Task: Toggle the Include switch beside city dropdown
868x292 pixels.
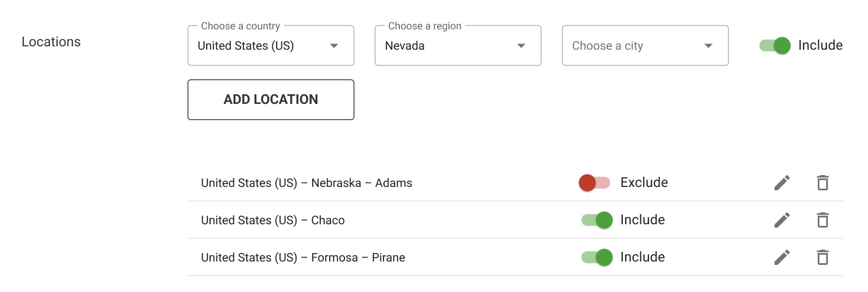Action: click(775, 46)
